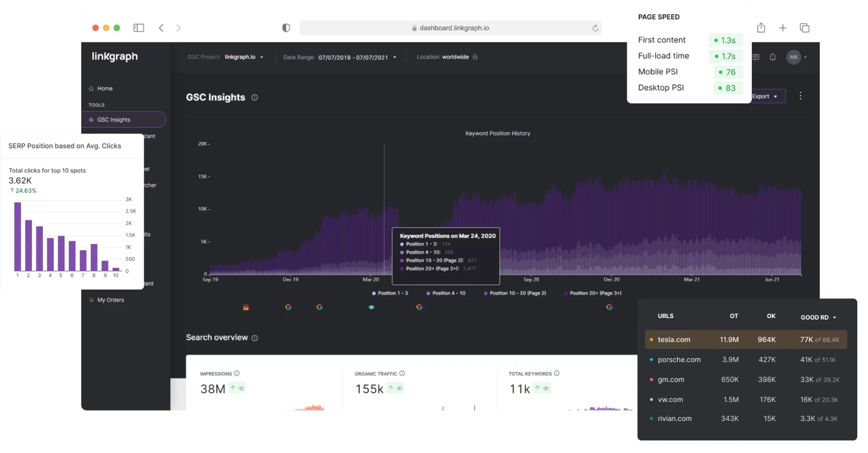Image resolution: width=868 pixels, height=453 pixels.
Task: Open the share icon in the toolbar
Action: 761,28
